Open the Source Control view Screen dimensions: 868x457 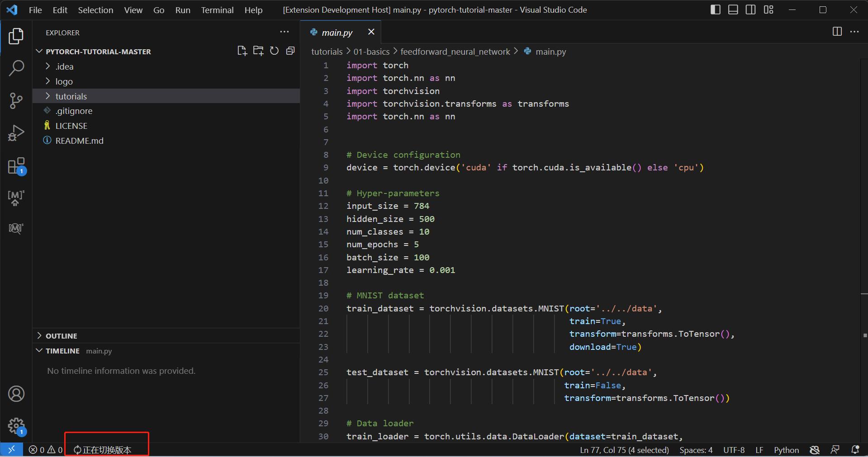point(16,101)
